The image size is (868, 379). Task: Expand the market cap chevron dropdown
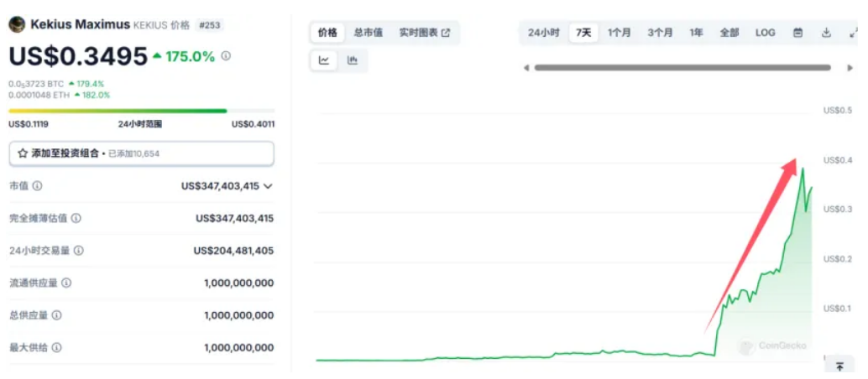[x=268, y=186]
